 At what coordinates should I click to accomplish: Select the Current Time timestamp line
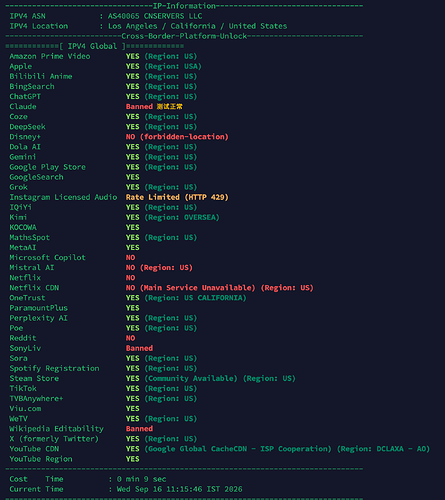click(x=126, y=489)
